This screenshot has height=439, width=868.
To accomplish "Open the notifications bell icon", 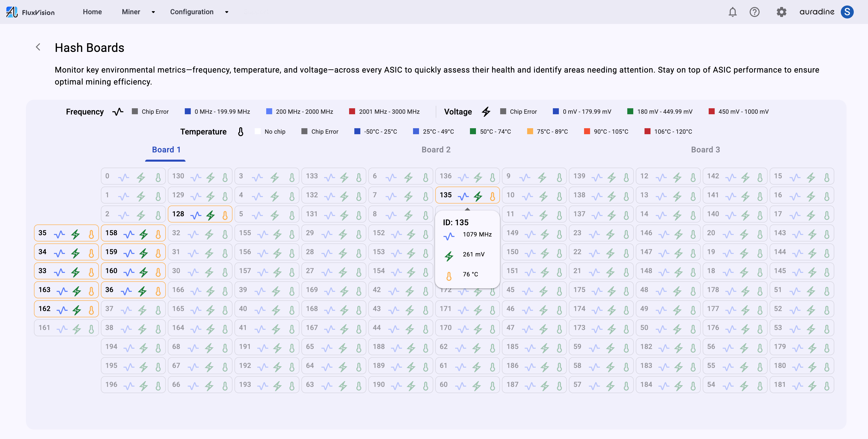I will 732,12.
